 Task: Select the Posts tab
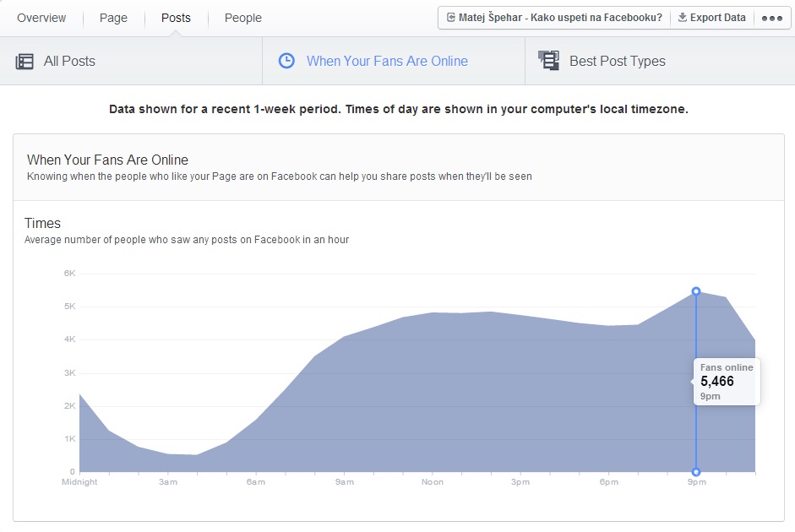[x=176, y=19]
